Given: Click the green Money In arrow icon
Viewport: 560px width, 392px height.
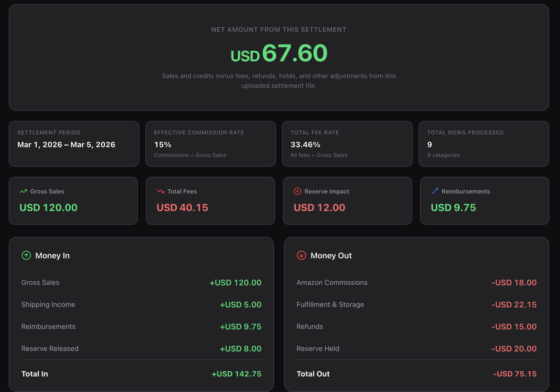Looking at the screenshot, I should (x=26, y=255).
